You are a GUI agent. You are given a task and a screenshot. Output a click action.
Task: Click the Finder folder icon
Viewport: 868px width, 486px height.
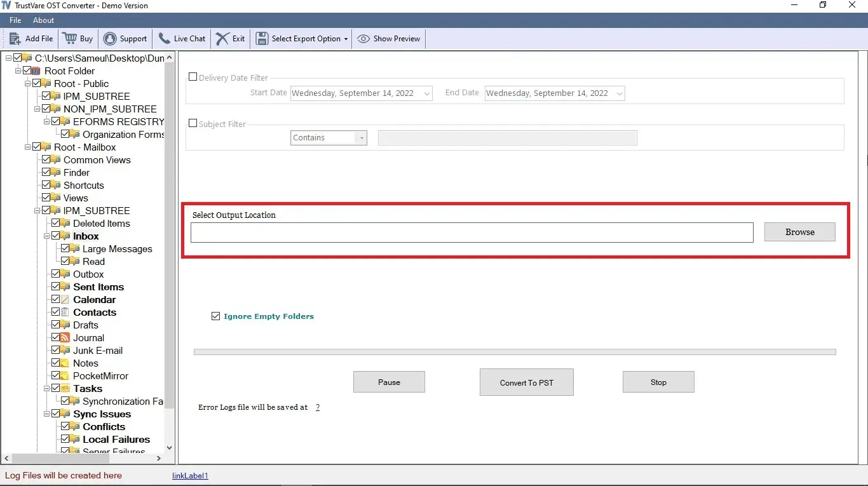tap(55, 172)
